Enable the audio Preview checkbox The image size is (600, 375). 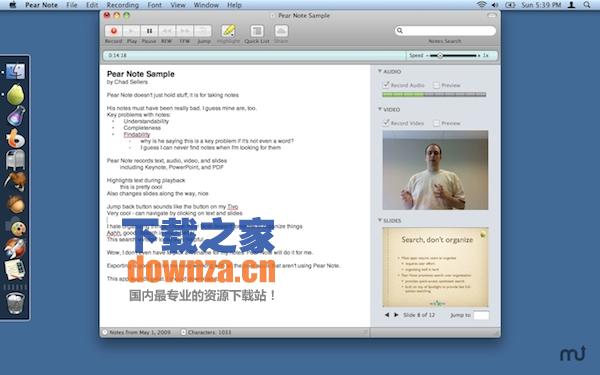coord(436,85)
